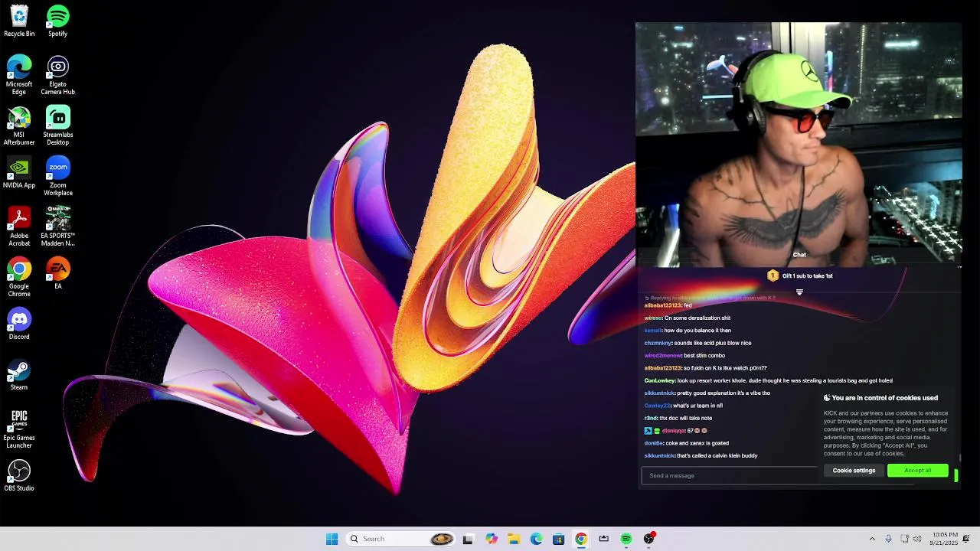Click the dont6e username in chat

[654, 443]
